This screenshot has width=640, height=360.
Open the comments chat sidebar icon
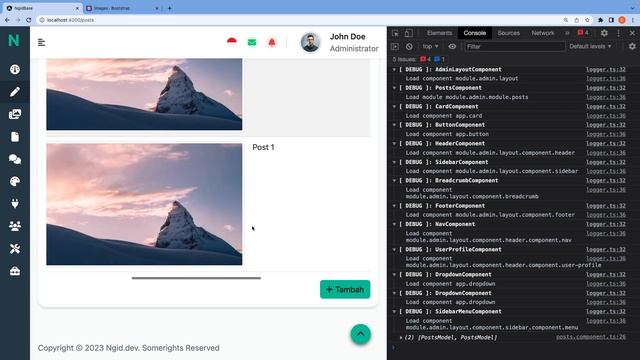pyautogui.click(x=15, y=159)
